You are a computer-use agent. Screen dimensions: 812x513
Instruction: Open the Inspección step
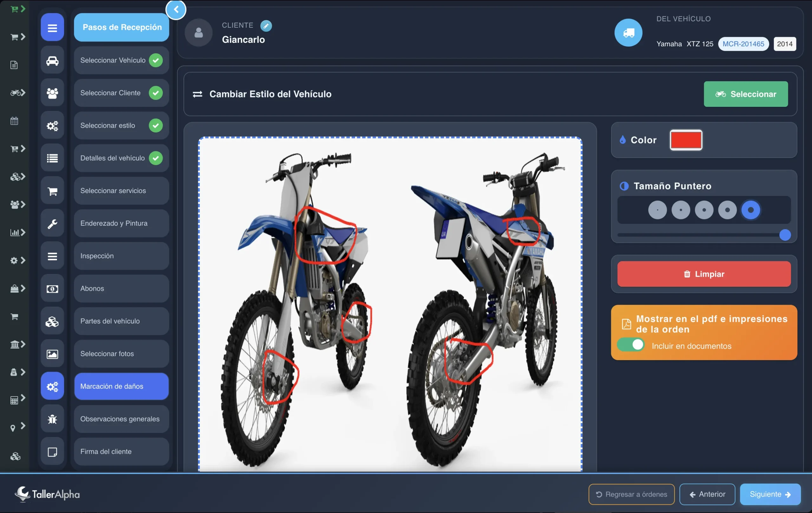point(121,256)
